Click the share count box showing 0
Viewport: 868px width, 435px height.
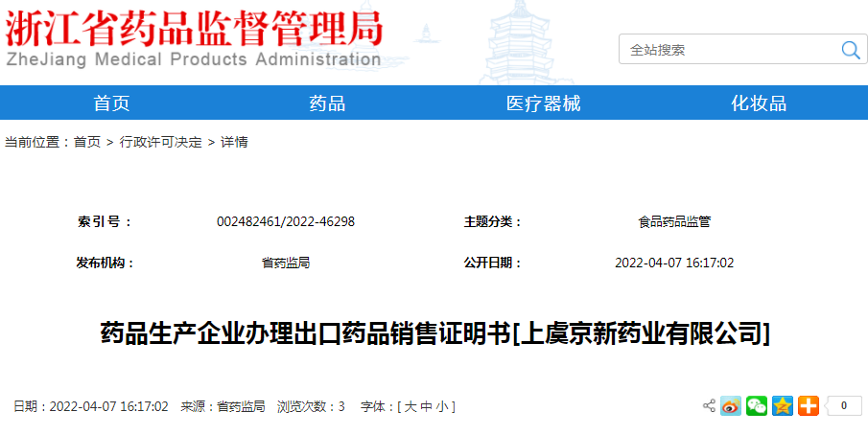click(842, 406)
